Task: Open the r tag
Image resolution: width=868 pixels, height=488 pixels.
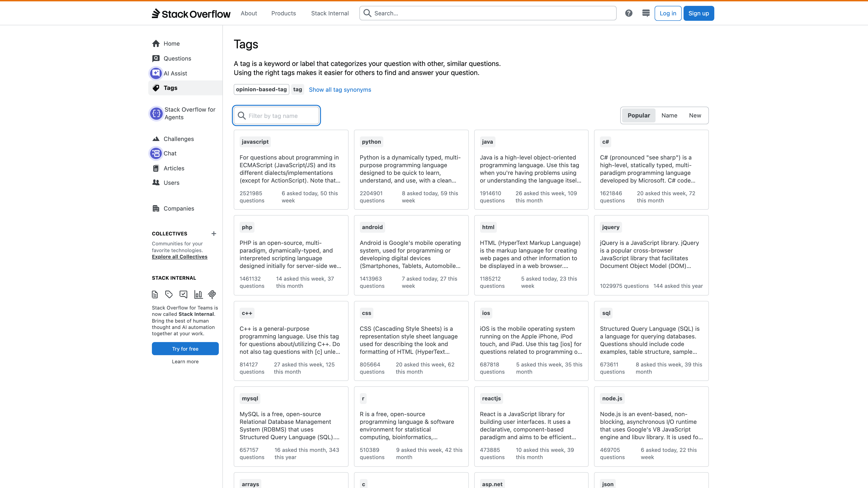Action: tap(363, 398)
